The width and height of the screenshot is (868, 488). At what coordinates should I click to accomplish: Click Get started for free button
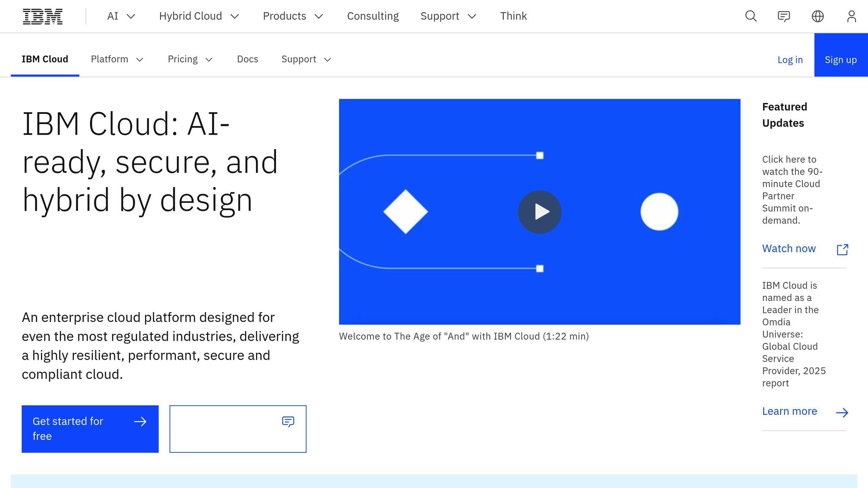coord(90,429)
